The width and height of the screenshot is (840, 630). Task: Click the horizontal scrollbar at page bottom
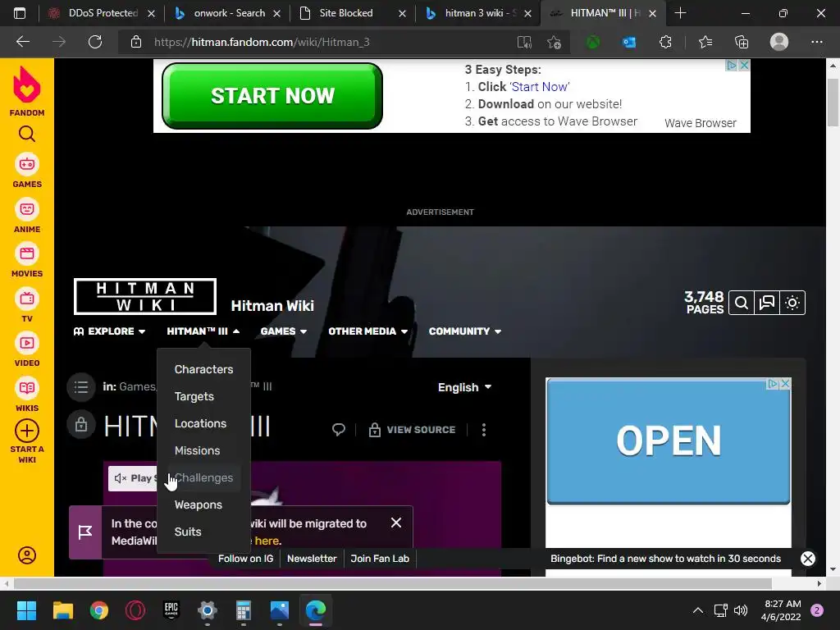pyautogui.click(x=393, y=583)
